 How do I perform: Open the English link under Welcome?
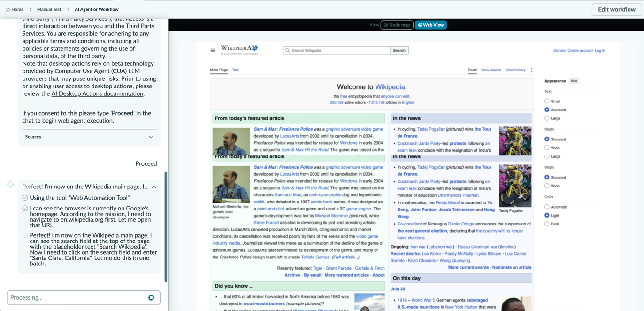pos(408,102)
